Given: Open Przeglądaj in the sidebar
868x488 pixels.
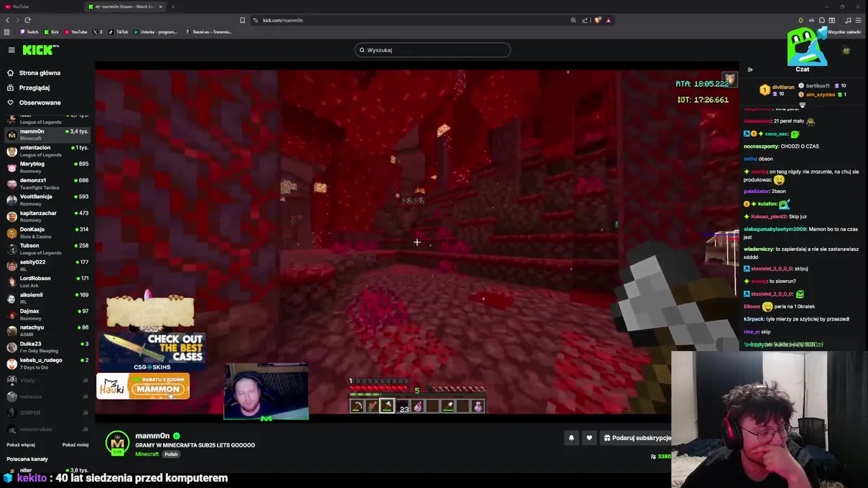Looking at the screenshot, I should click(x=28, y=87).
